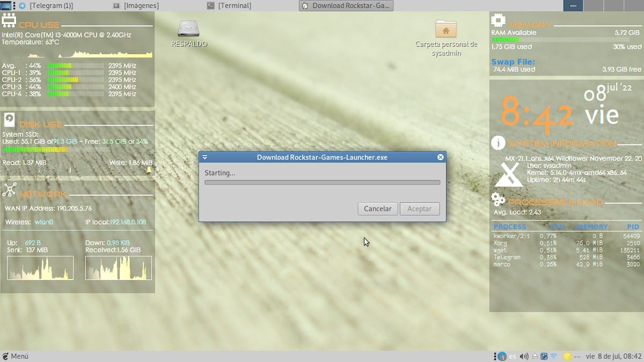Click the network upload history graph

(40, 268)
